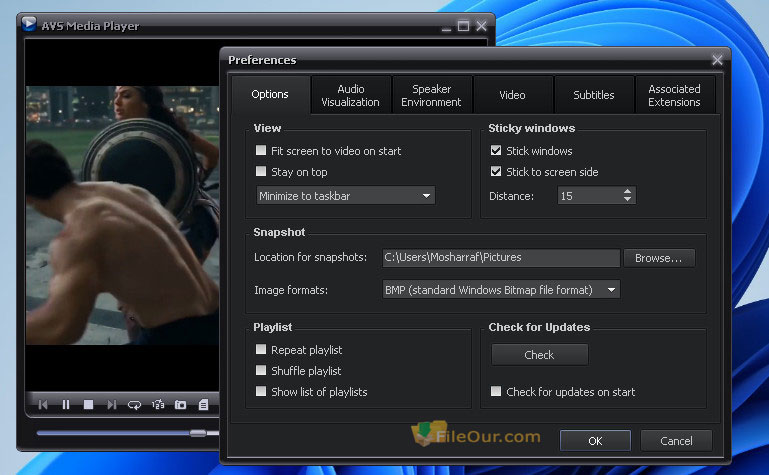Click the snapshot location path field
This screenshot has height=475, width=769.
(x=501, y=257)
